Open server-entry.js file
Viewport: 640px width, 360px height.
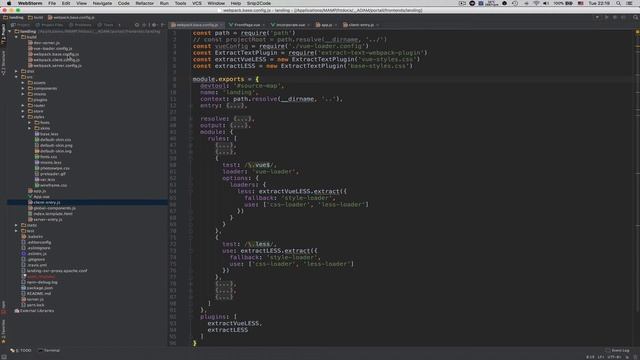(x=45, y=220)
